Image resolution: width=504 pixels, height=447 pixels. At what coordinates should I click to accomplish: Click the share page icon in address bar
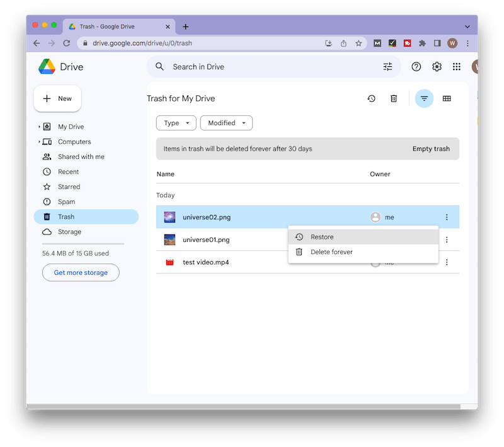[343, 43]
